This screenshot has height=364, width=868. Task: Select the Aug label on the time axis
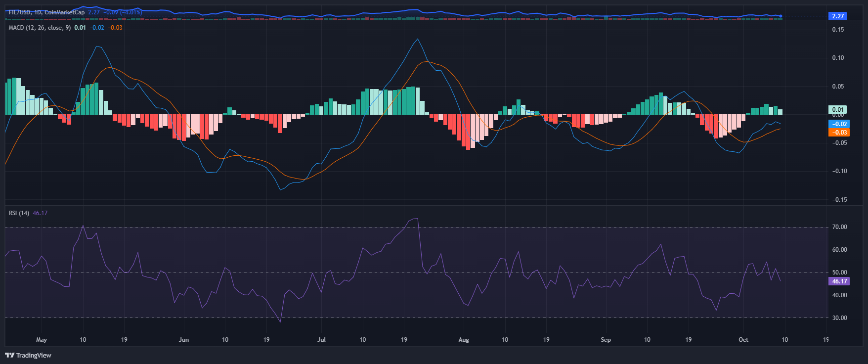[464, 340]
